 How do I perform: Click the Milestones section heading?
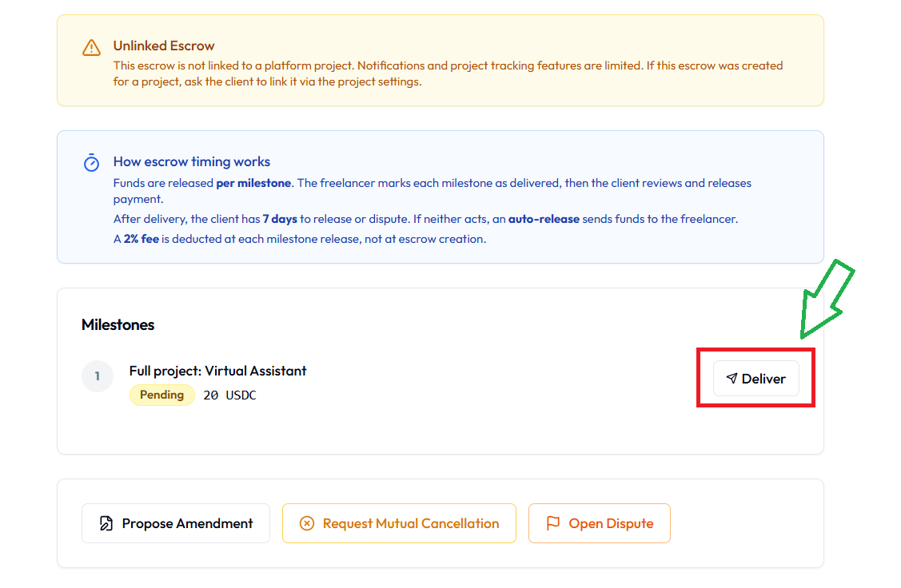pyautogui.click(x=118, y=324)
